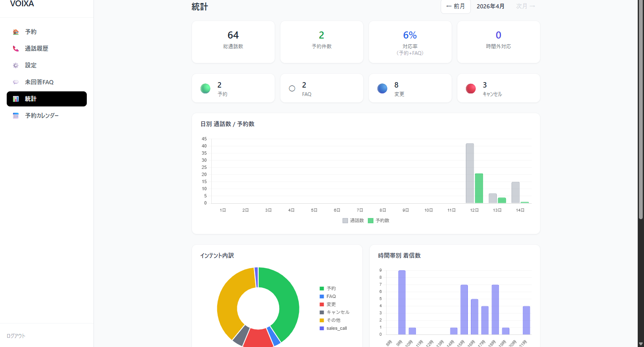The height and width of the screenshot is (347, 644).
Task: Toggle the 予約数 legend in daily chart
Action: (379, 220)
